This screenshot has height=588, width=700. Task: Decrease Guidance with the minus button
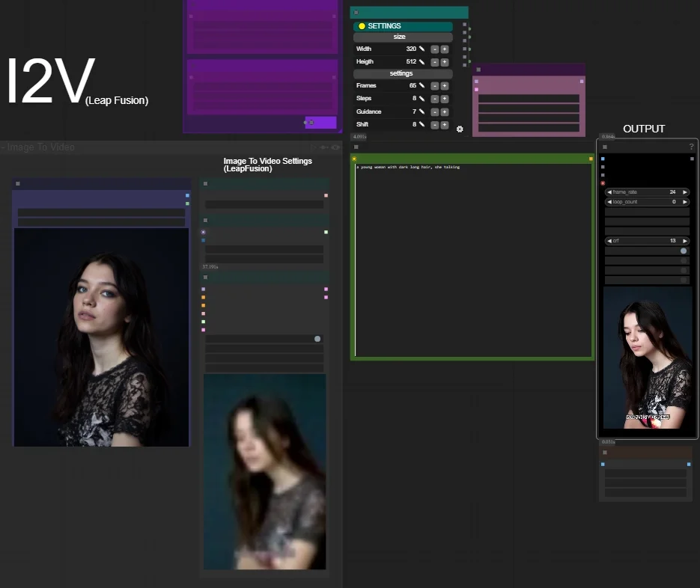tap(435, 112)
